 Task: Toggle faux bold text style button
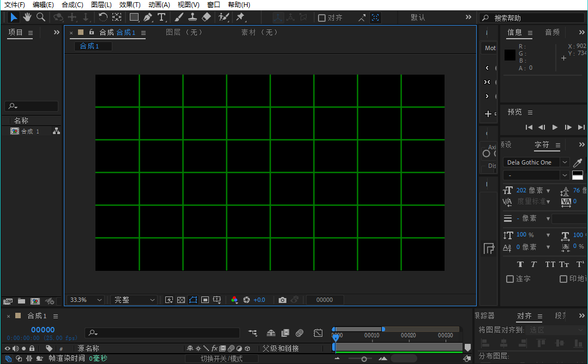[520, 264]
